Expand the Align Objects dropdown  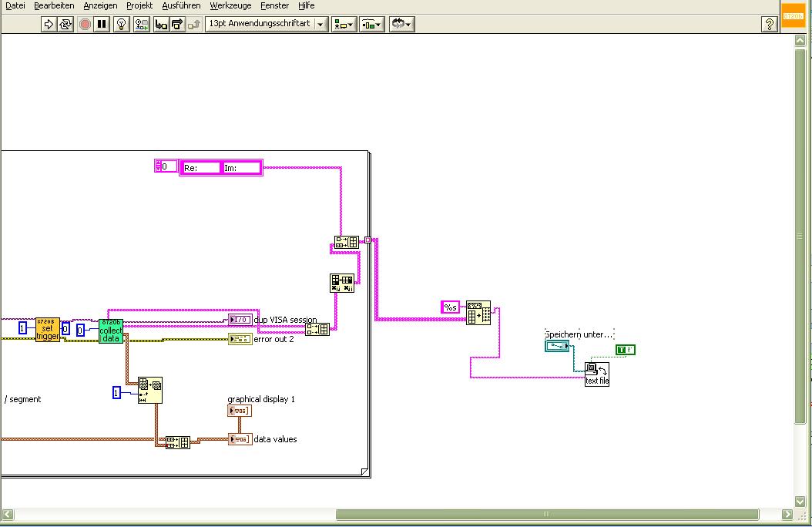(344, 24)
